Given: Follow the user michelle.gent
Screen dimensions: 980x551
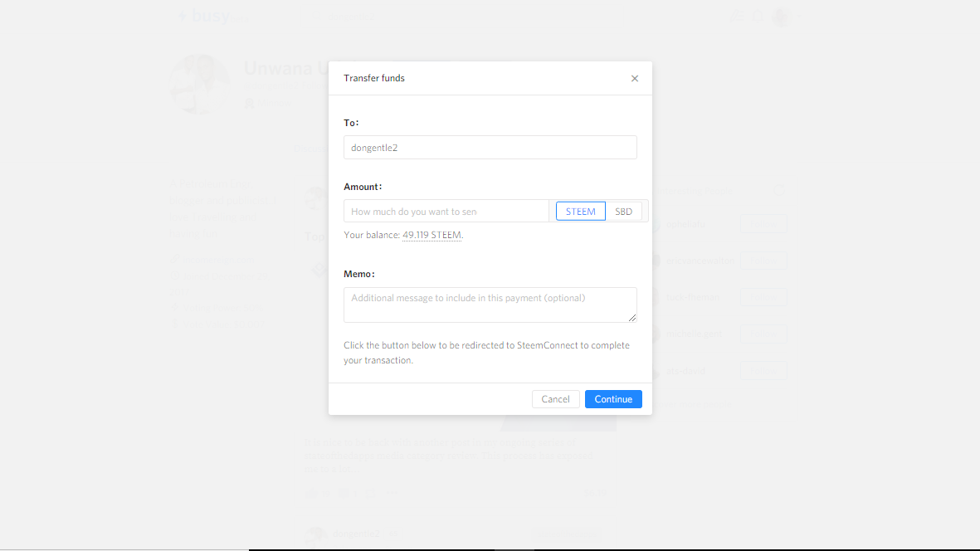Looking at the screenshot, I should click(x=762, y=334).
